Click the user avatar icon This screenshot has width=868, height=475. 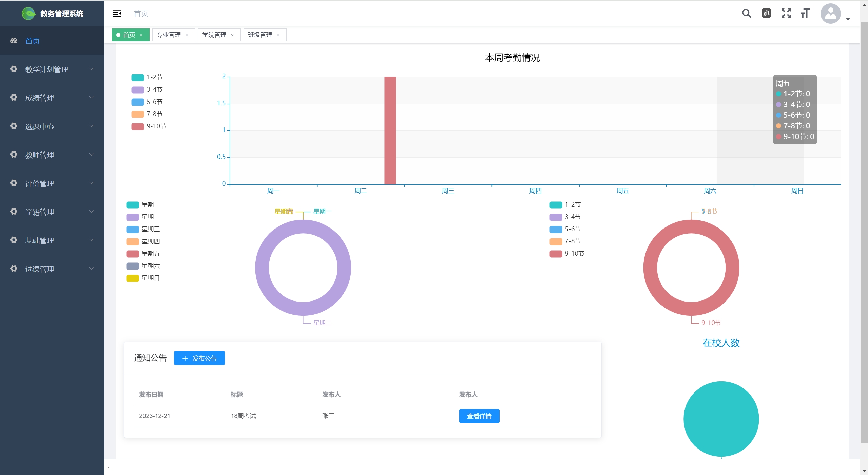pos(830,14)
